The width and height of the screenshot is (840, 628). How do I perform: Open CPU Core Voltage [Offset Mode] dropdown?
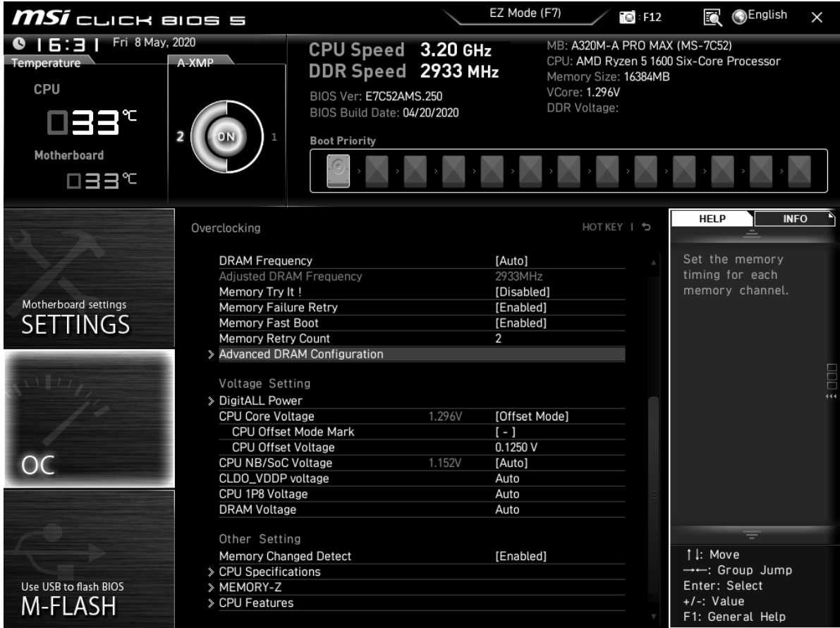[x=422, y=416]
